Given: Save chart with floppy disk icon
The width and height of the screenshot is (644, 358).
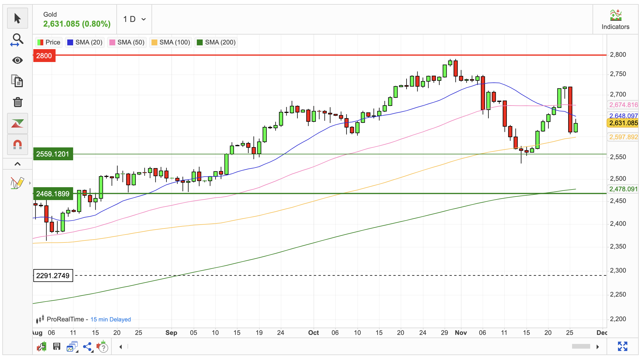Looking at the screenshot, I should 57,347.
